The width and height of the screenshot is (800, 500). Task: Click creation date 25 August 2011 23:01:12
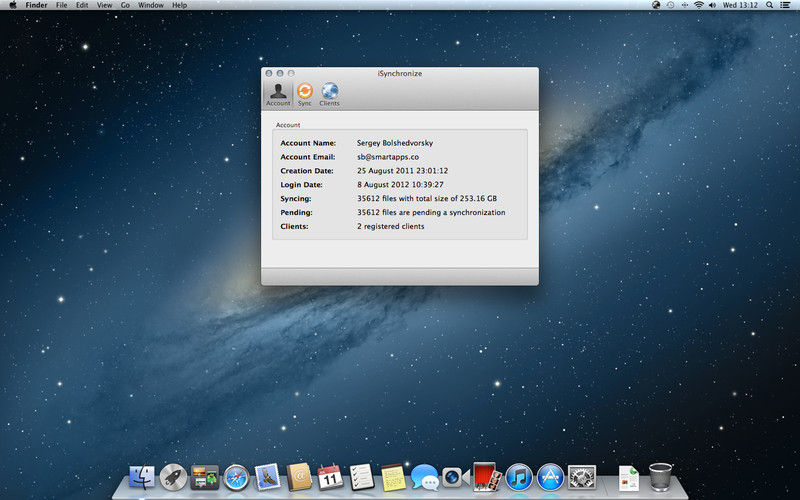pos(403,170)
